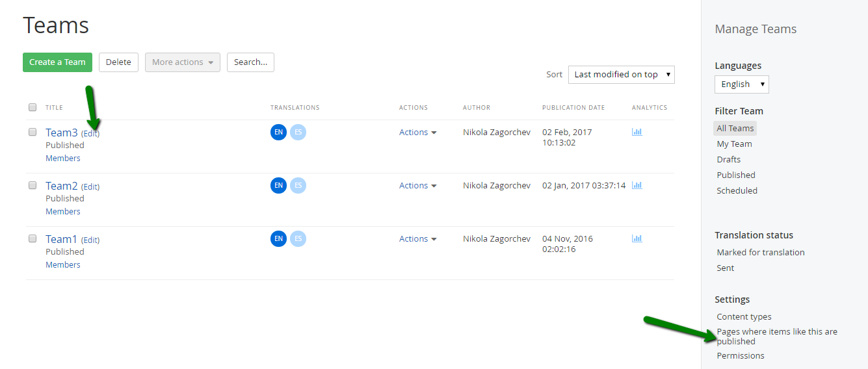
Task: Select the EN translation badge for Team2
Action: tap(278, 185)
